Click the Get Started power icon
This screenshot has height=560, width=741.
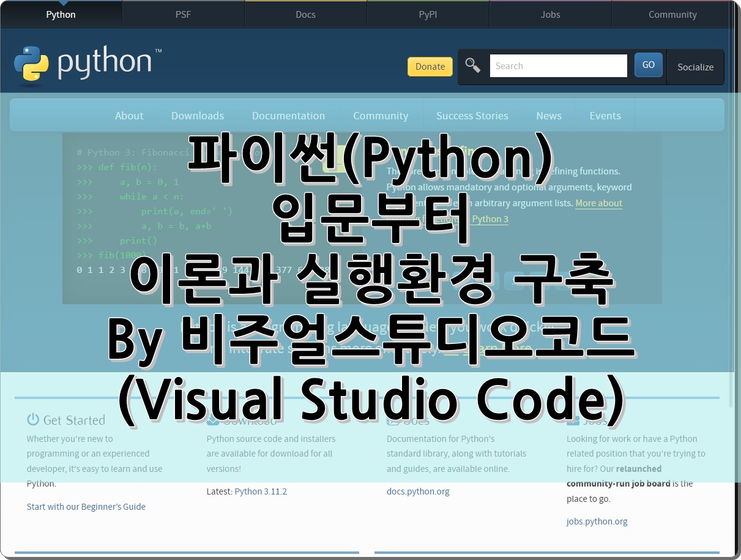(x=33, y=420)
